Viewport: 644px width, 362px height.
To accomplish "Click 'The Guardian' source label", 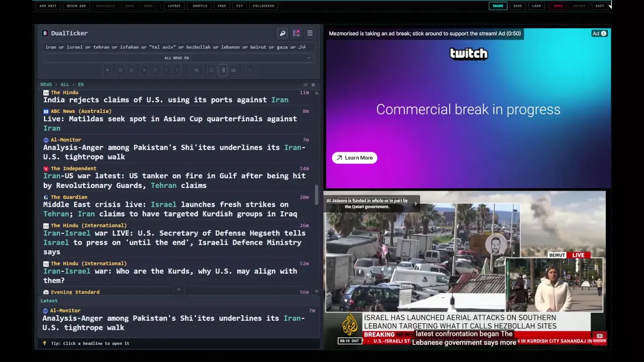I will (69, 197).
